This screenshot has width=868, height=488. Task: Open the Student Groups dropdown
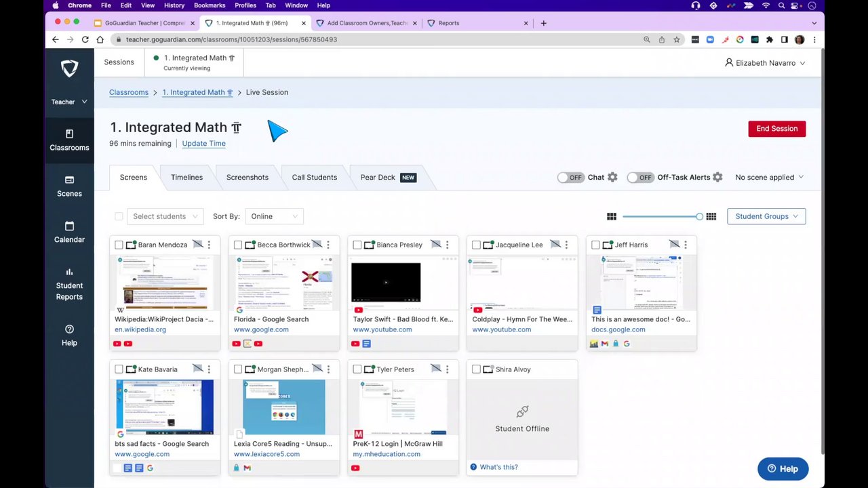tap(766, 216)
